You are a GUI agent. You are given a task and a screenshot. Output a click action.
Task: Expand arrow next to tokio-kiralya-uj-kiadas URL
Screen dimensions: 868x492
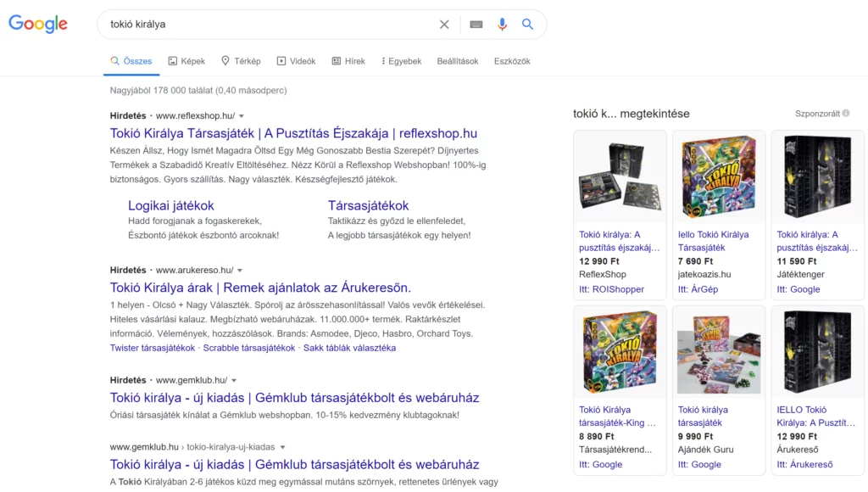point(282,447)
